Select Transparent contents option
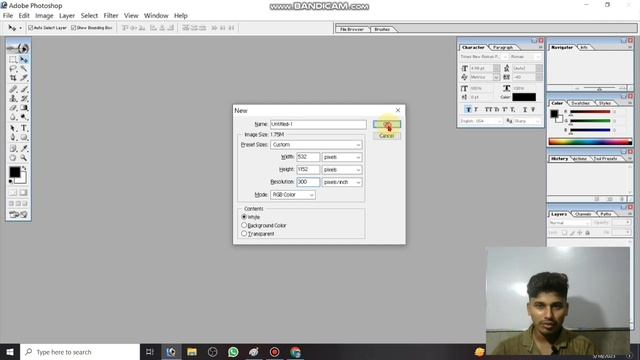Viewport: 640px width, 360px height. 244,233
